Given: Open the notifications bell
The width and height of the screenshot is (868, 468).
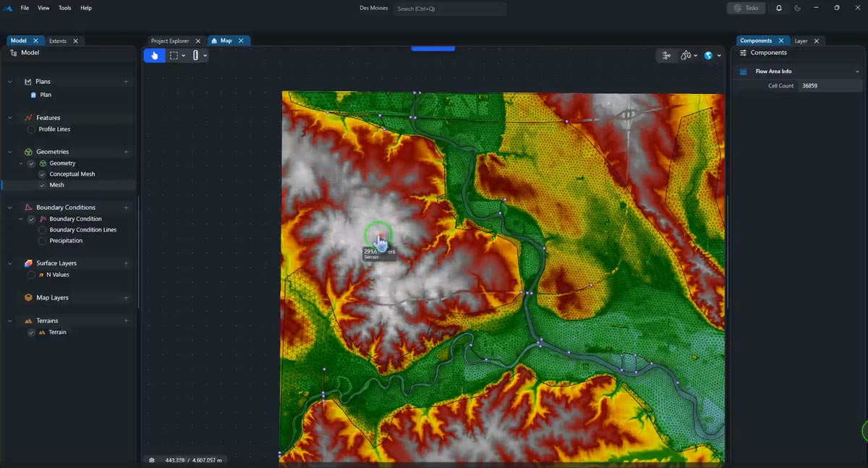Looking at the screenshot, I should pyautogui.click(x=779, y=8).
